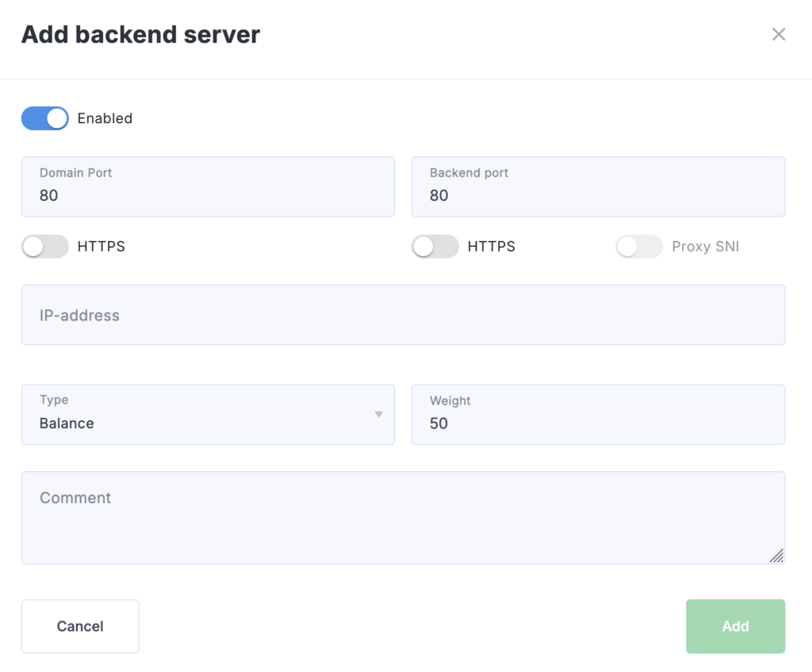Turn on the Proxy SNI switch
The image size is (812, 672).
coord(639,247)
